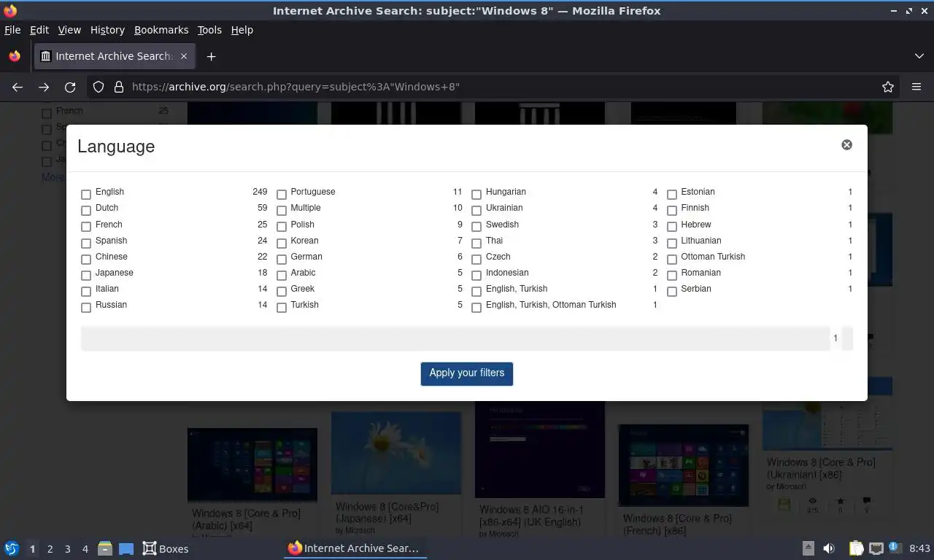
Task: Open the list all tabs chevron
Action: (x=919, y=56)
